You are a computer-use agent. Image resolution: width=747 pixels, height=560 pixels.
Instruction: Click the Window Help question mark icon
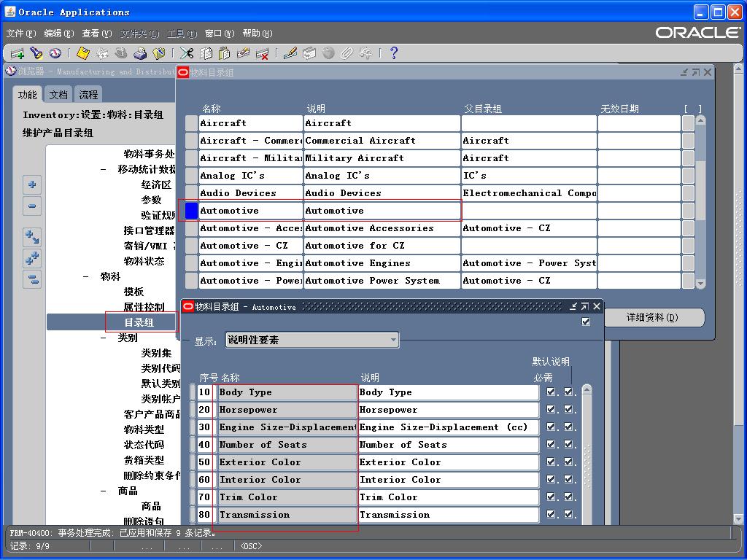pos(393,53)
